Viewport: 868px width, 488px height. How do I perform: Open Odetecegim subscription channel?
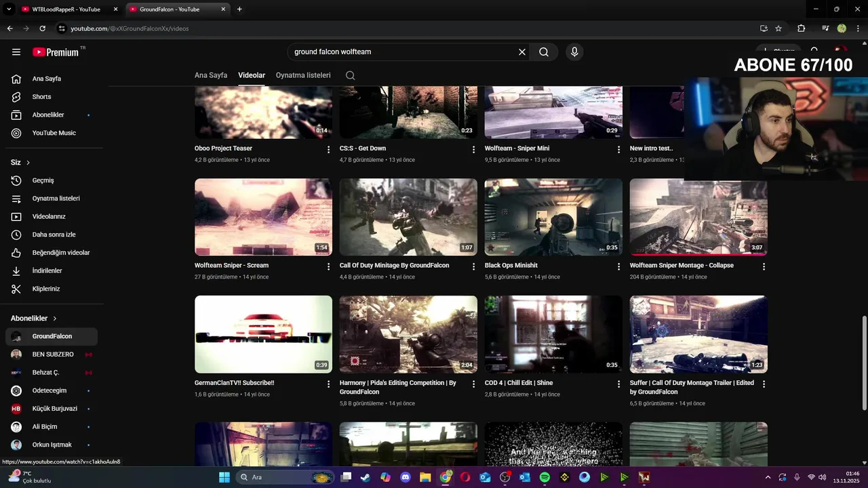[52, 390]
